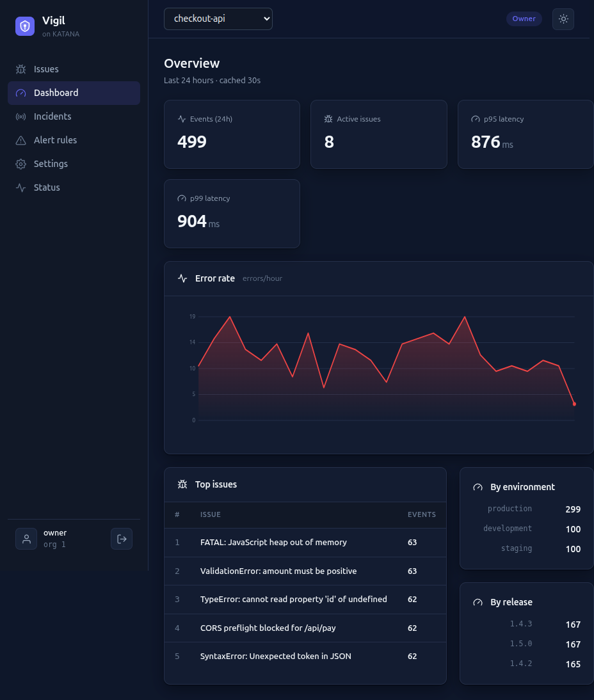
Task: Open issue SyntaxError: Unexpected token in JSON
Action: (305, 656)
